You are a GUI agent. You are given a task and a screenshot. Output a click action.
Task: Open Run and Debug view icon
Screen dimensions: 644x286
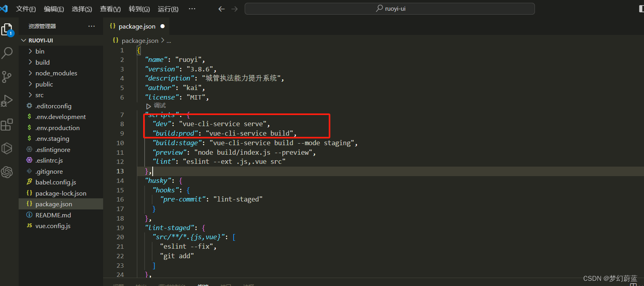coord(7,101)
